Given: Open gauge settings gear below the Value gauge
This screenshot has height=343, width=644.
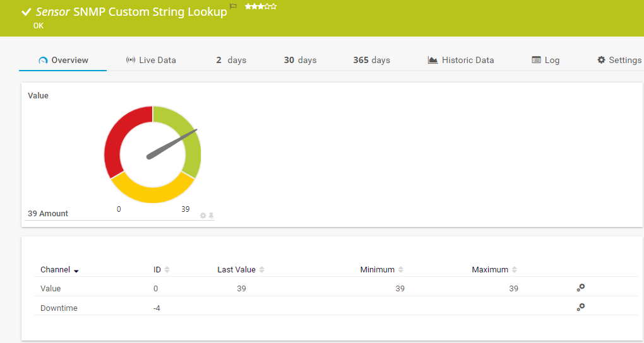Looking at the screenshot, I should pos(203,216).
